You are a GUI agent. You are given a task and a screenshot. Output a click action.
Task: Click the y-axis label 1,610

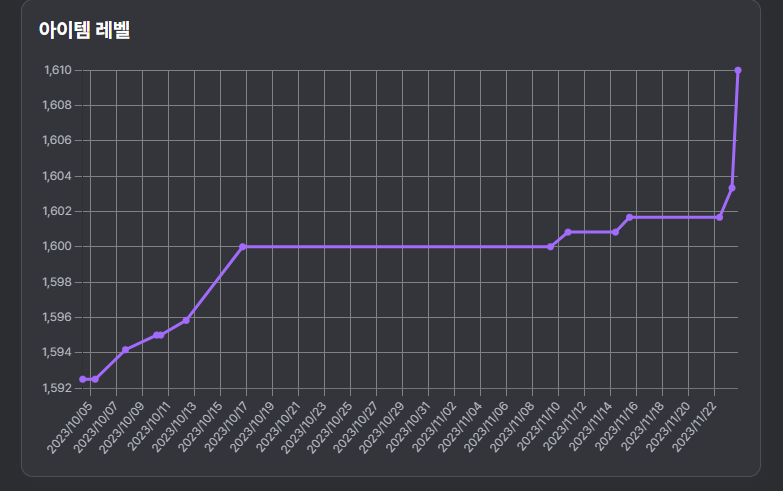(x=58, y=70)
